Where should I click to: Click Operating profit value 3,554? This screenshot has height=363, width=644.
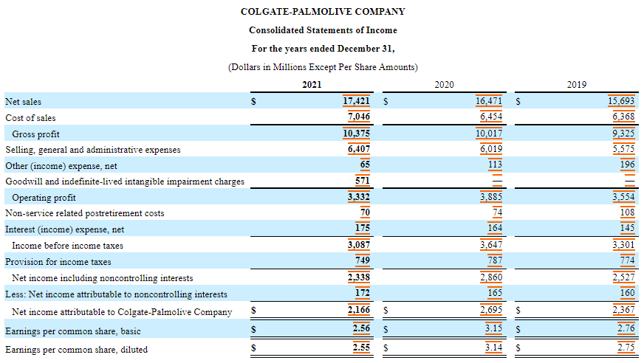pyautogui.click(x=623, y=197)
